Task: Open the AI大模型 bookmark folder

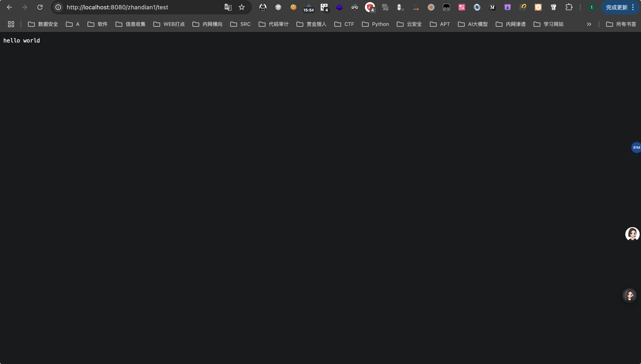Action: (473, 24)
